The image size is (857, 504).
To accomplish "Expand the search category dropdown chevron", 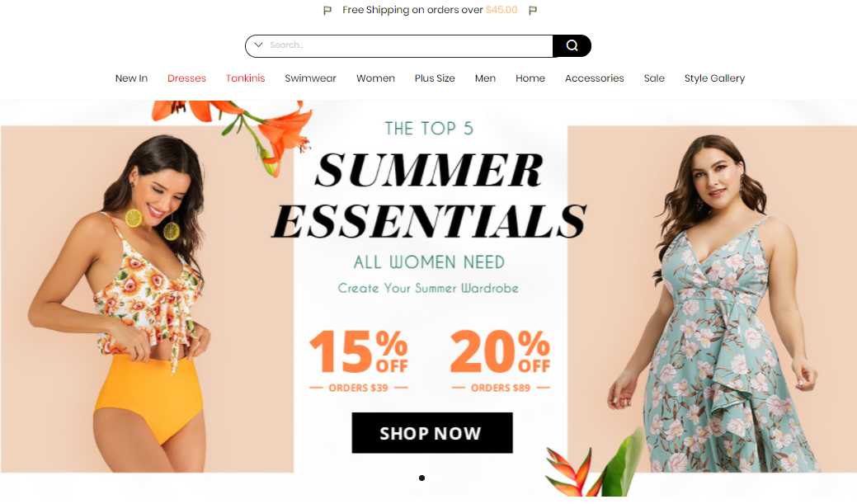I will [x=258, y=45].
